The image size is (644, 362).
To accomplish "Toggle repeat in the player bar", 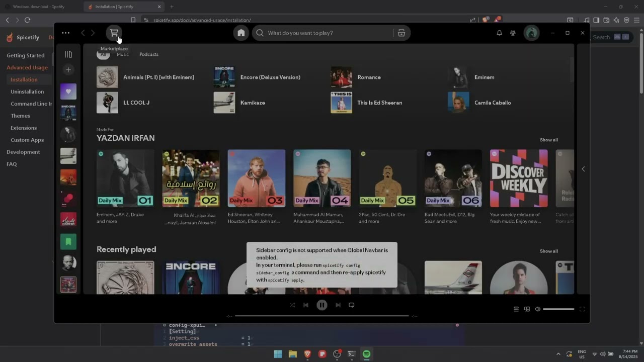I will pyautogui.click(x=352, y=305).
